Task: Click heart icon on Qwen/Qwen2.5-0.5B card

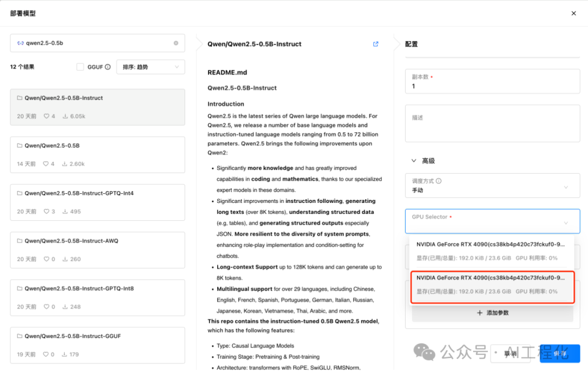Action: tap(46, 164)
